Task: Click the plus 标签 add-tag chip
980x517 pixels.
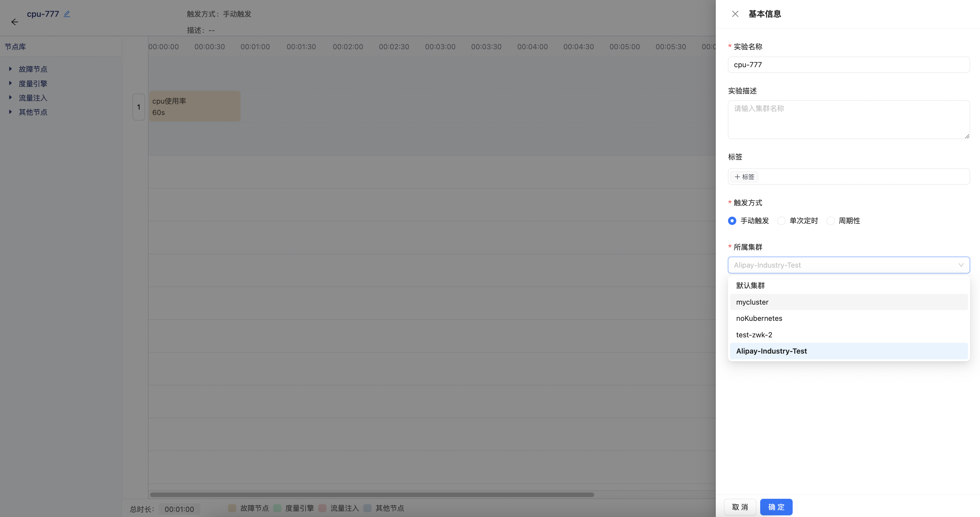Action: pos(744,177)
